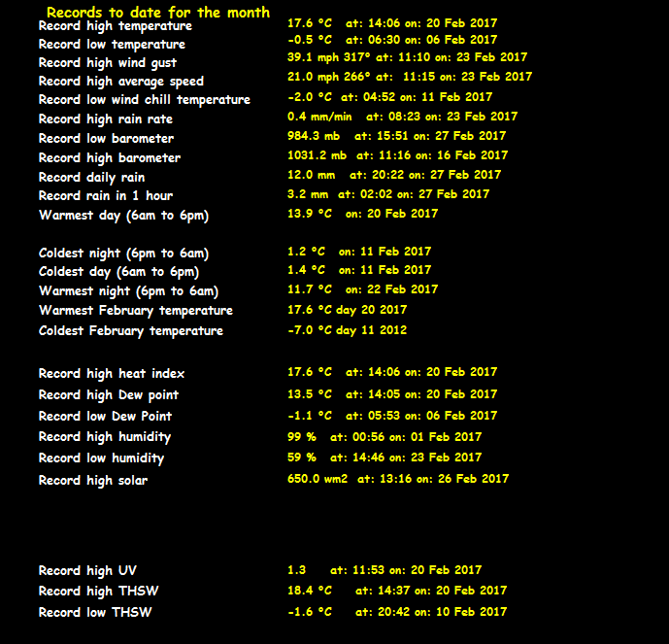
Task: Click the value '-0.5 °C at: 06:30 on: 06 Feb 2017'
Action: pyautogui.click(x=392, y=40)
